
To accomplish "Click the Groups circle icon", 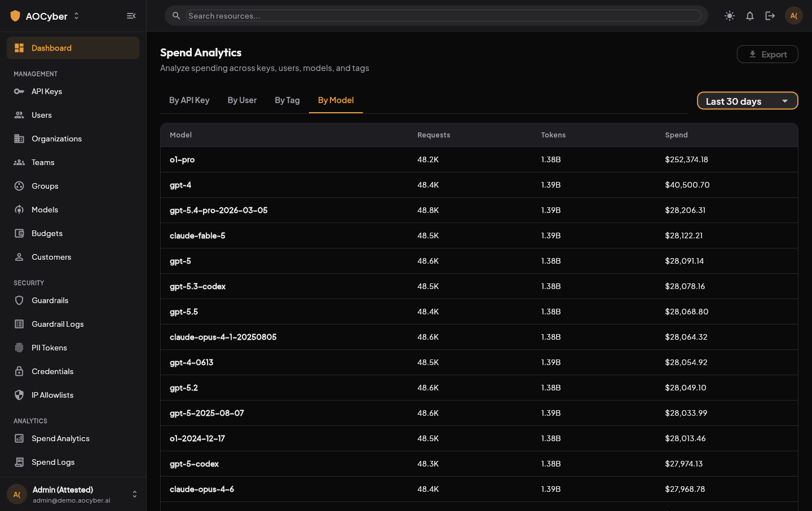I will (19, 186).
